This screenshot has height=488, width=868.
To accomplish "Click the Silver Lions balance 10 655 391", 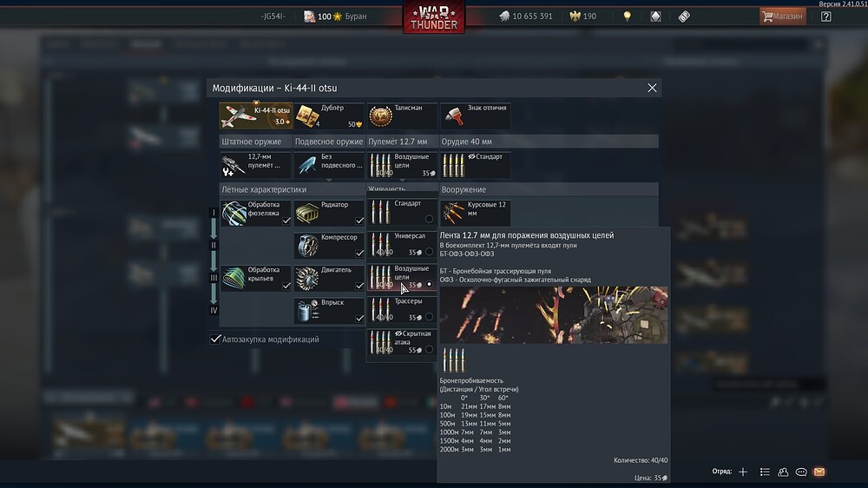I will (x=525, y=16).
